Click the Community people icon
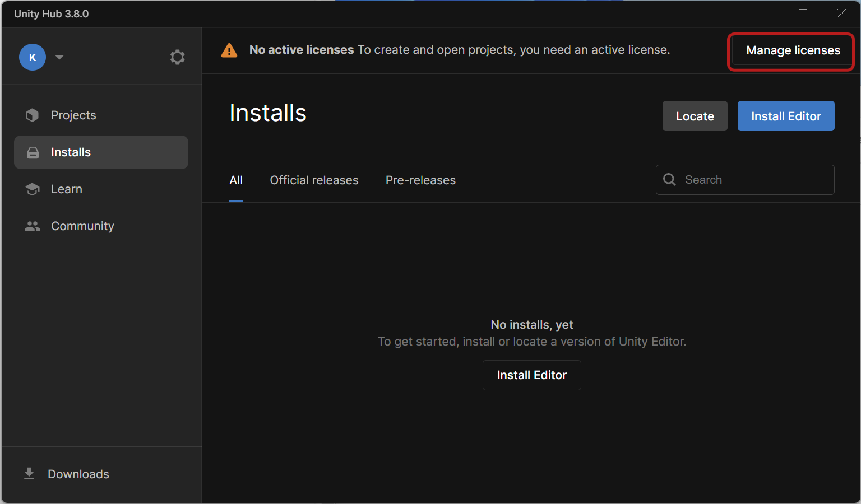861x504 pixels. coord(33,226)
